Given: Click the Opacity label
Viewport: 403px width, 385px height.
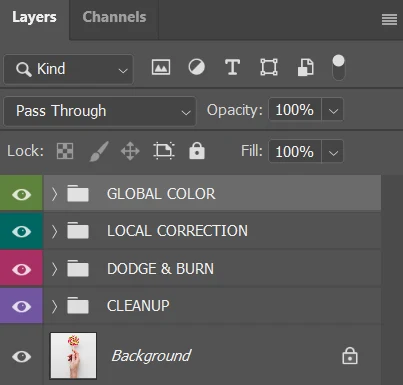Looking at the screenshot, I should [235, 110].
